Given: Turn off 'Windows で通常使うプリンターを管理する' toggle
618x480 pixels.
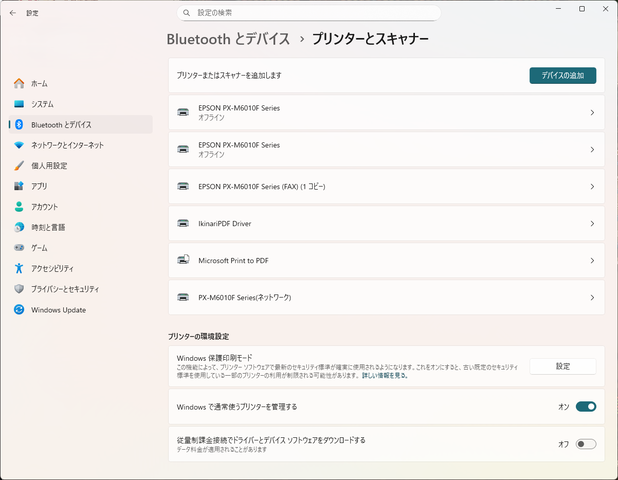Looking at the screenshot, I should coord(586,407).
